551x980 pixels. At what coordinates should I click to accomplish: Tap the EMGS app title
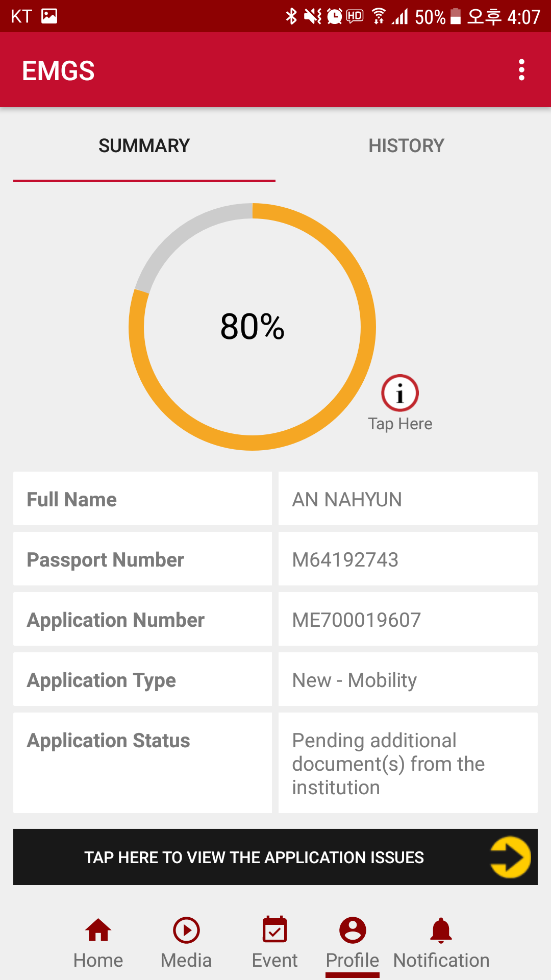tap(59, 70)
